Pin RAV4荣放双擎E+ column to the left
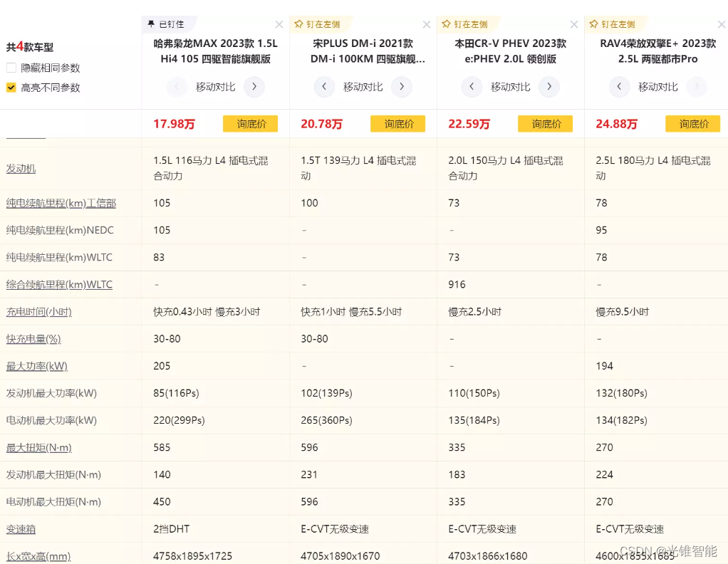Image resolution: width=728 pixels, height=564 pixels. (x=612, y=24)
